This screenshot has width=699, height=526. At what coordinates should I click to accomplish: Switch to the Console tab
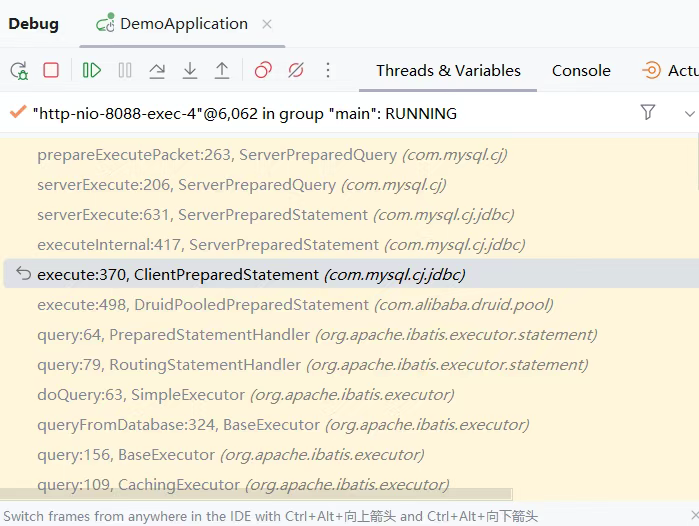click(x=581, y=70)
